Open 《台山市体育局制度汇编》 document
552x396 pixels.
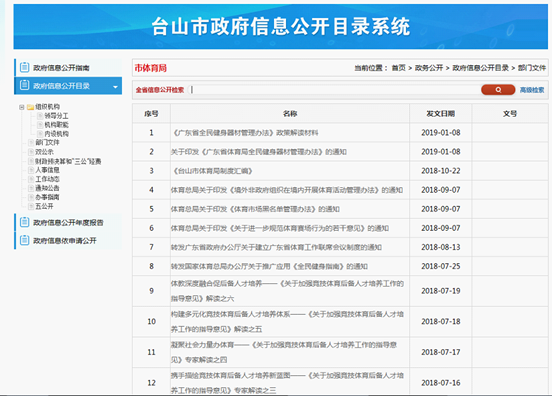[x=212, y=171]
